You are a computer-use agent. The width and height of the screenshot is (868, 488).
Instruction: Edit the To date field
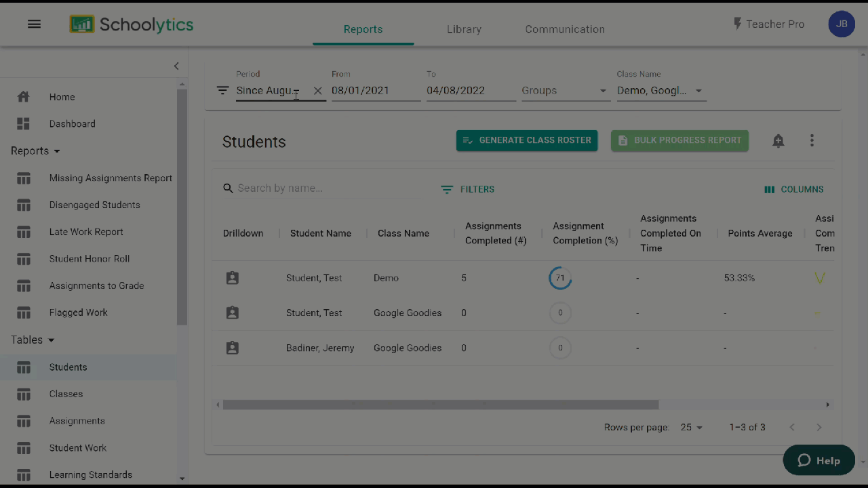point(471,91)
